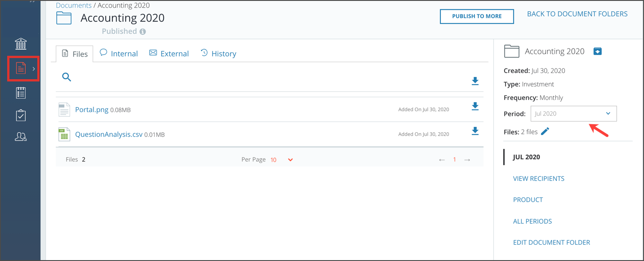Go back to Document Folders
The height and width of the screenshot is (261, 644).
577,14
